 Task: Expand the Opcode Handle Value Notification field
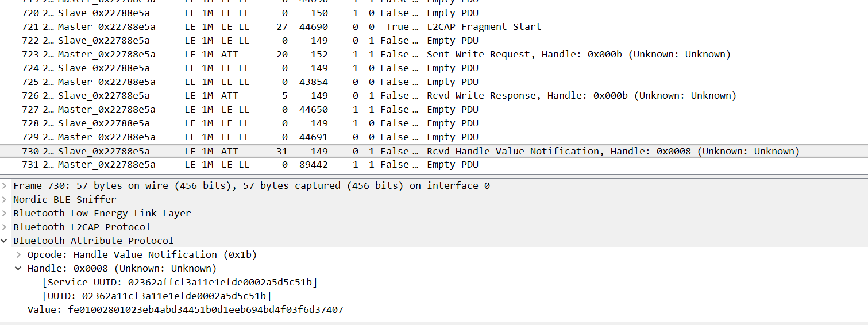(19, 254)
